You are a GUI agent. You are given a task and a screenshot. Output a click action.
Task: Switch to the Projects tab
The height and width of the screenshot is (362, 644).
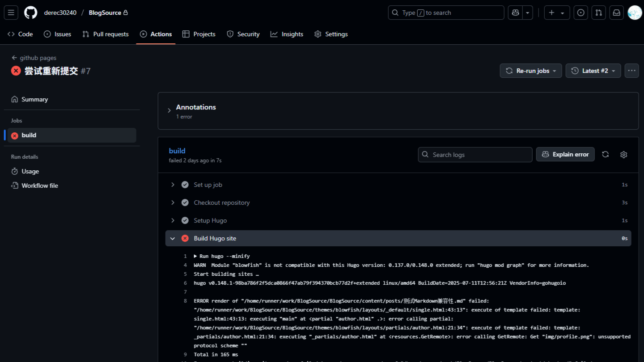[199, 34]
